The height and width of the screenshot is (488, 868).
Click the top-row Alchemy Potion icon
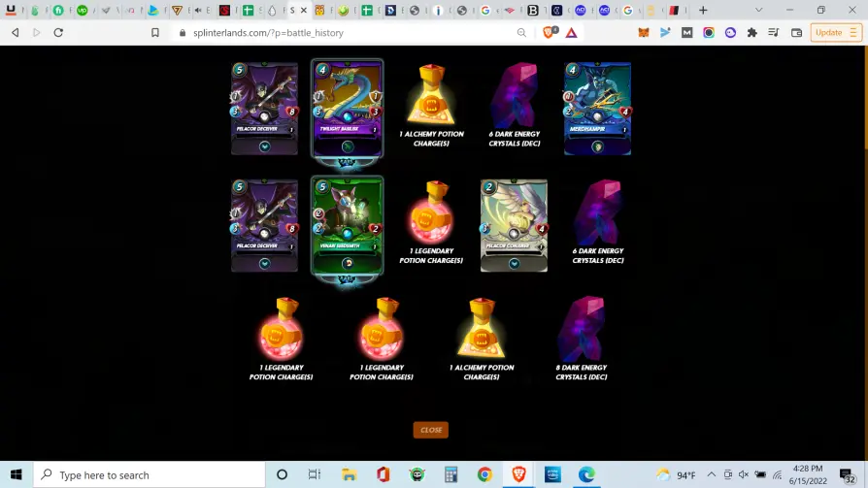click(431, 95)
